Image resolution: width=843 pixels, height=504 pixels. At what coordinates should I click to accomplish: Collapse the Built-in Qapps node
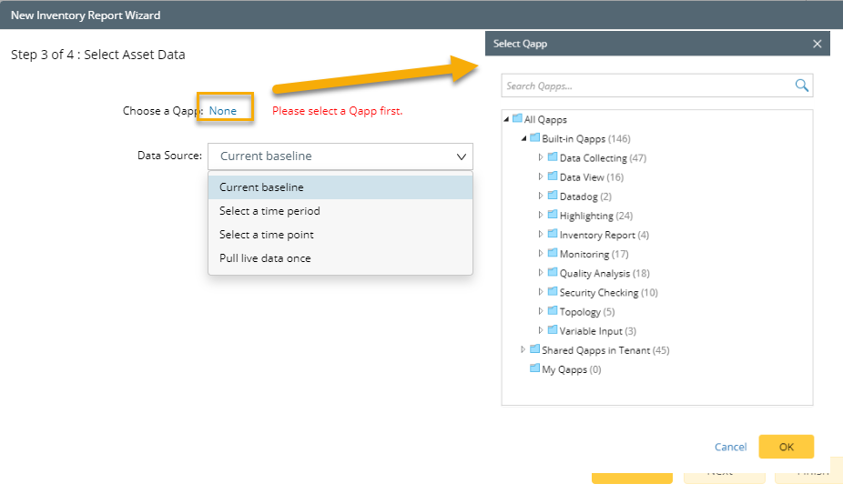click(523, 139)
